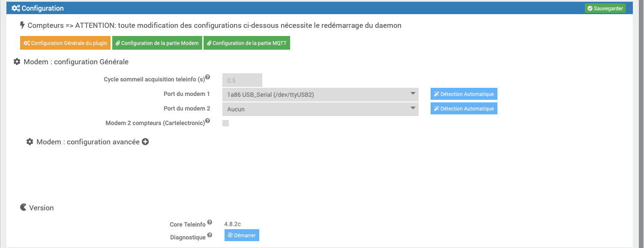This screenshot has height=248, width=644.
Task: Open Configuration Générale du plugin tab
Action: point(65,43)
